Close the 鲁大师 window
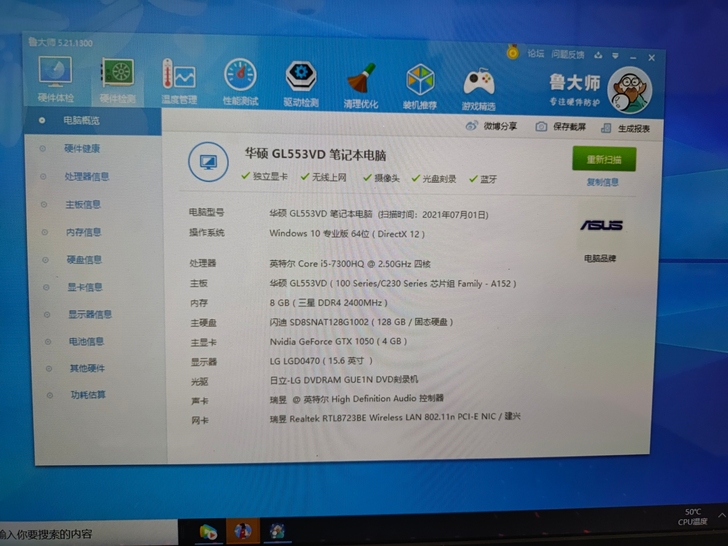The height and width of the screenshot is (546, 728). (651, 58)
